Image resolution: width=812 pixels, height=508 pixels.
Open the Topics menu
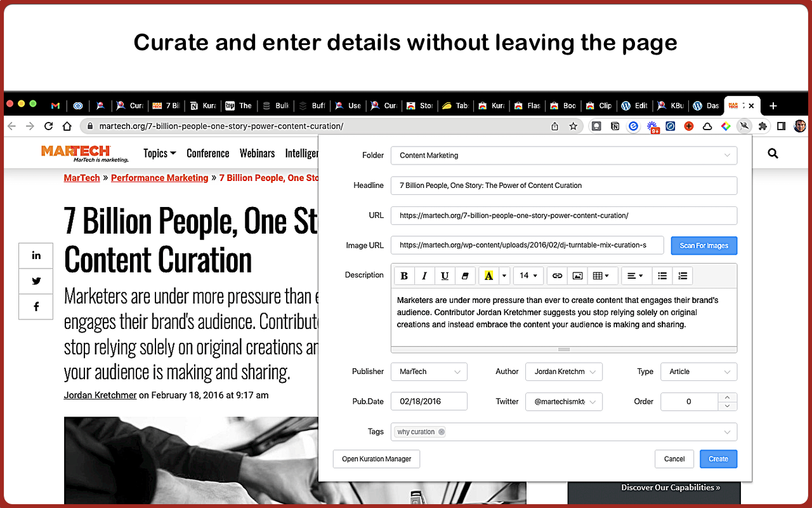[159, 153]
